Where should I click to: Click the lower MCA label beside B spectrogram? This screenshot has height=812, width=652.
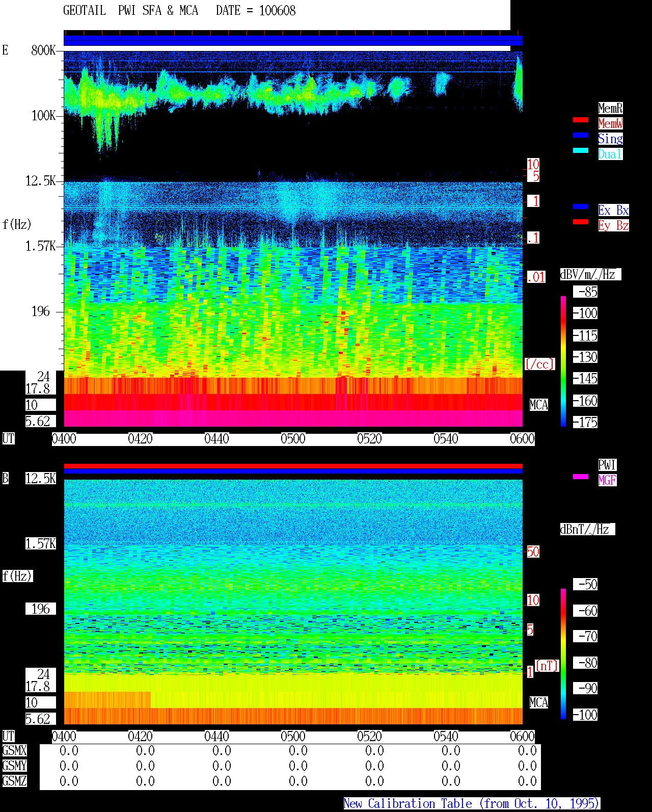[539, 703]
